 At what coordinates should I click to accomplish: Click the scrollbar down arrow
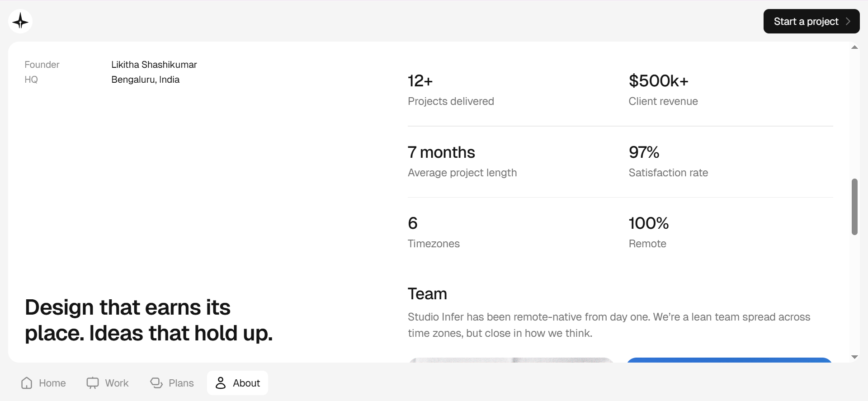pos(854,357)
